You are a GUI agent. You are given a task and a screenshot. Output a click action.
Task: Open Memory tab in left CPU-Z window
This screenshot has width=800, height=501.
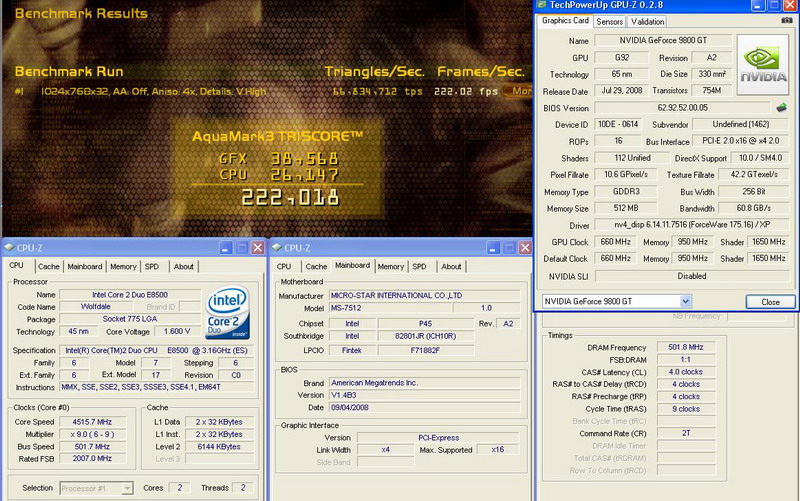tap(123, 266)
